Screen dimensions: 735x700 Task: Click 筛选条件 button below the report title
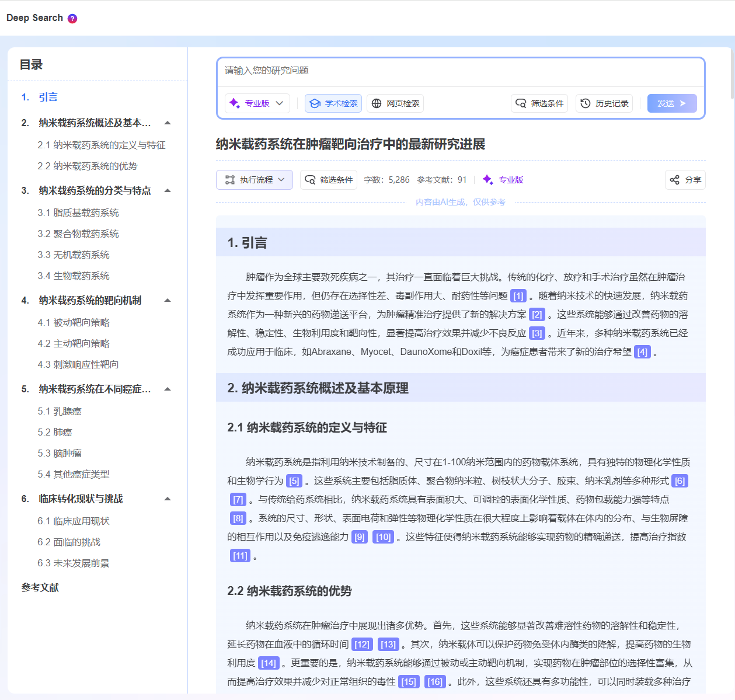pos(329,180)
